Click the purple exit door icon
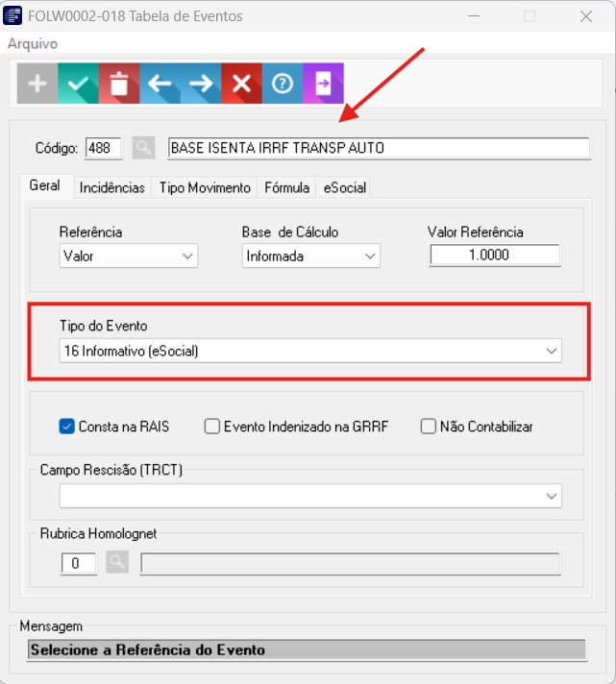 323,84
